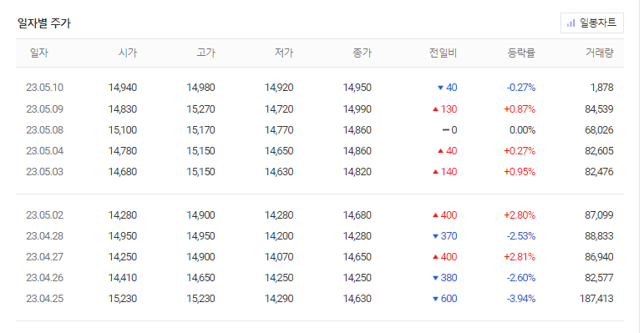Open the 일봉차트 daily chart button

coord(592,23)
